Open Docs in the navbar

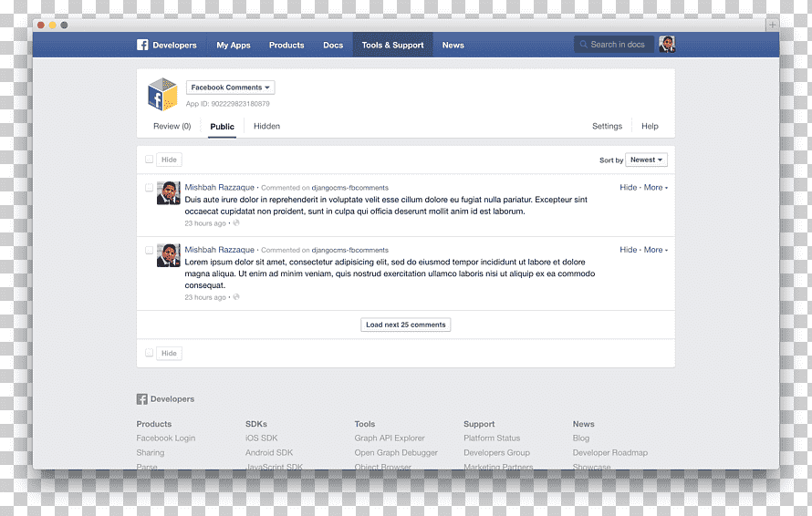point(333,45)
